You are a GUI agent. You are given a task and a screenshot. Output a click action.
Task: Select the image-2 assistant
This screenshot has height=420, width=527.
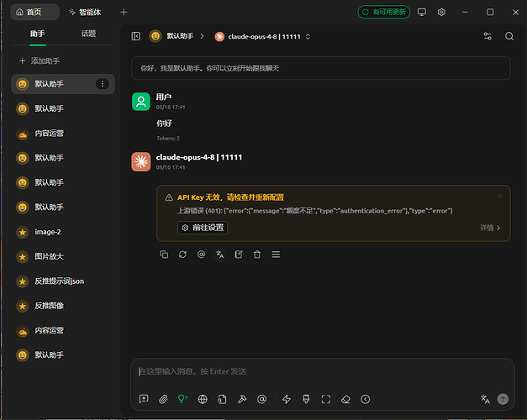[x=63, y=232]
